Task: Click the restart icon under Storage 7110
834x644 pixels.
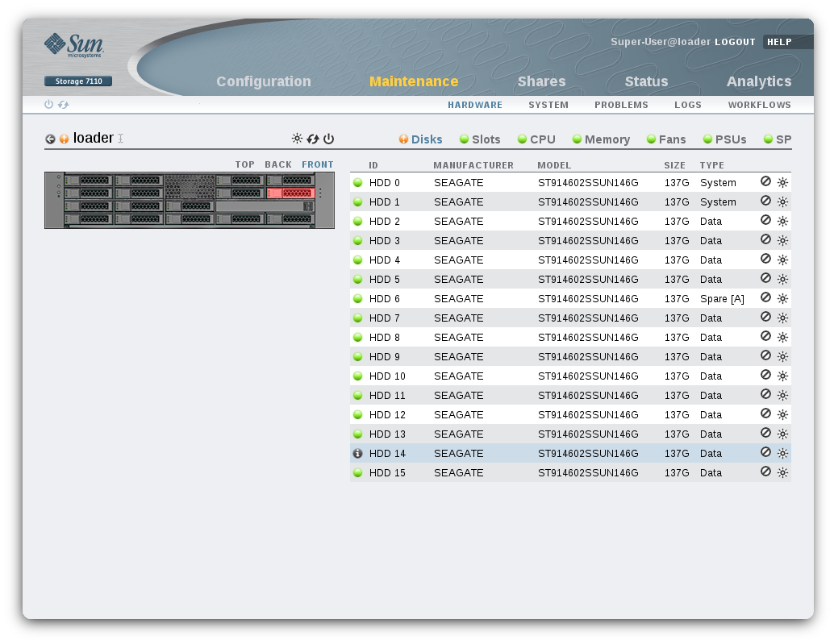Action: click(x=63, y=105)
